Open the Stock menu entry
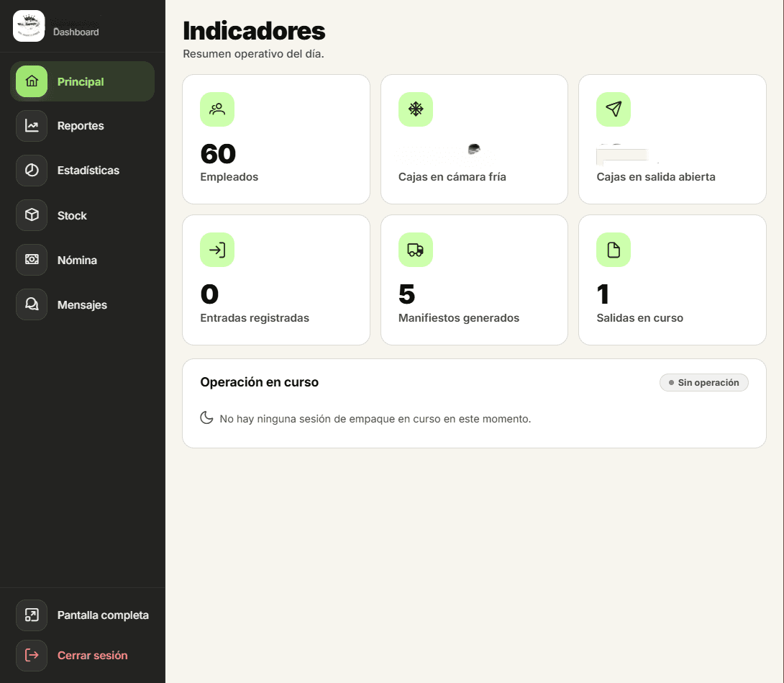 coord(82,215)
